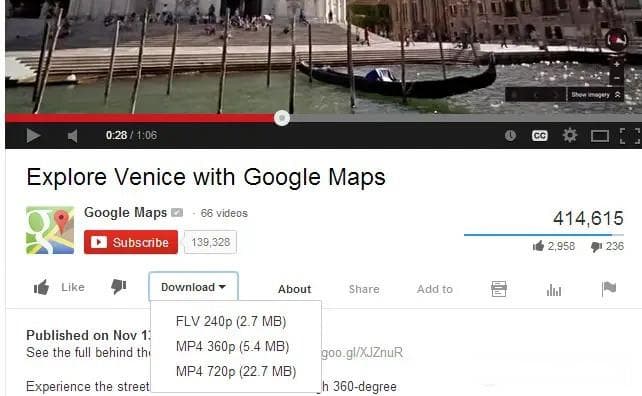
Task: Select MP4 720p (22.7 MB) download
Action: click(236, 371)
